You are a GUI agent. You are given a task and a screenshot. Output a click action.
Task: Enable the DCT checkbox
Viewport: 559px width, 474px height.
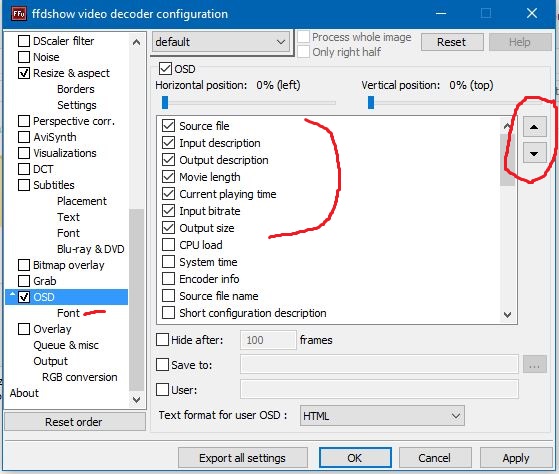click(x=24, y=169)
